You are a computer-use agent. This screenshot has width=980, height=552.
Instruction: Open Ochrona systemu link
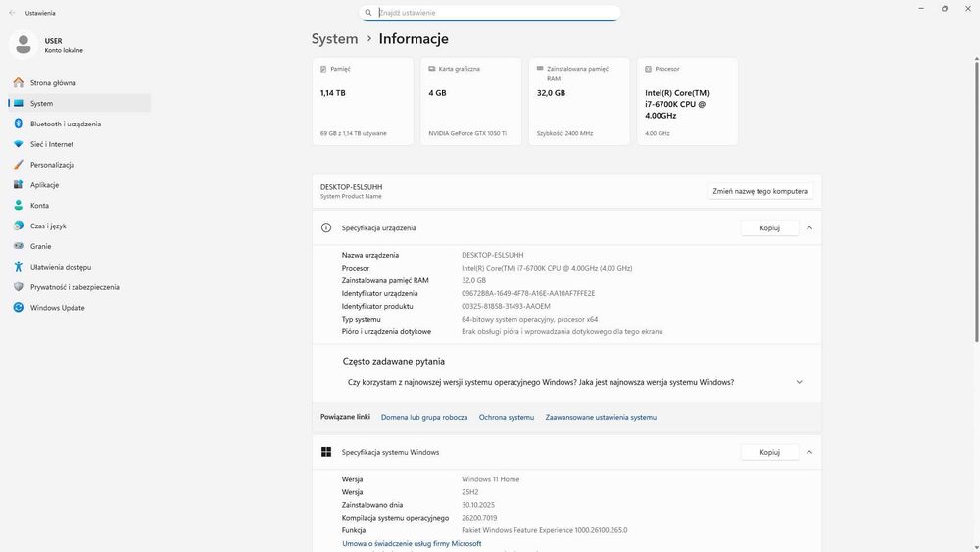click(507, 417)
